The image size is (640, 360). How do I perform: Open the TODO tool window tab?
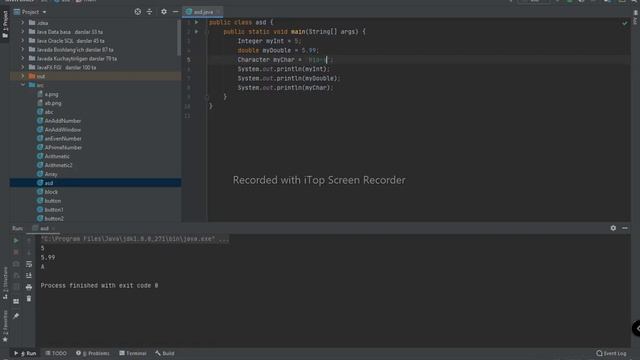coord(56,353)
